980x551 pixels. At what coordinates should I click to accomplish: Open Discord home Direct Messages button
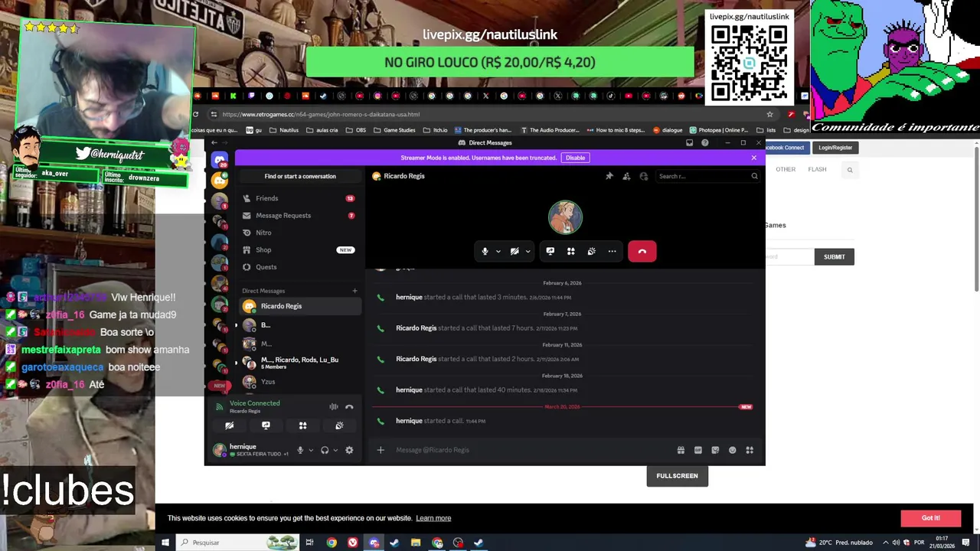point(220,161)
